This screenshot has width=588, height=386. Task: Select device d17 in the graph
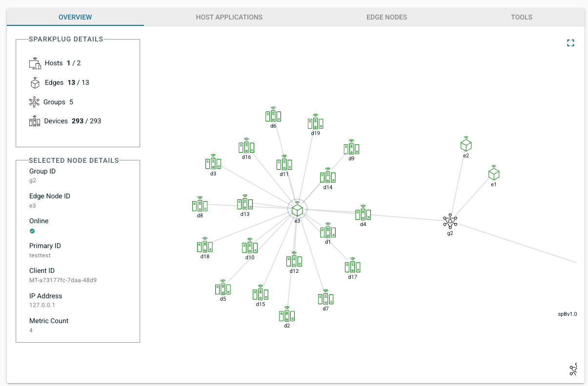point(353,266)
